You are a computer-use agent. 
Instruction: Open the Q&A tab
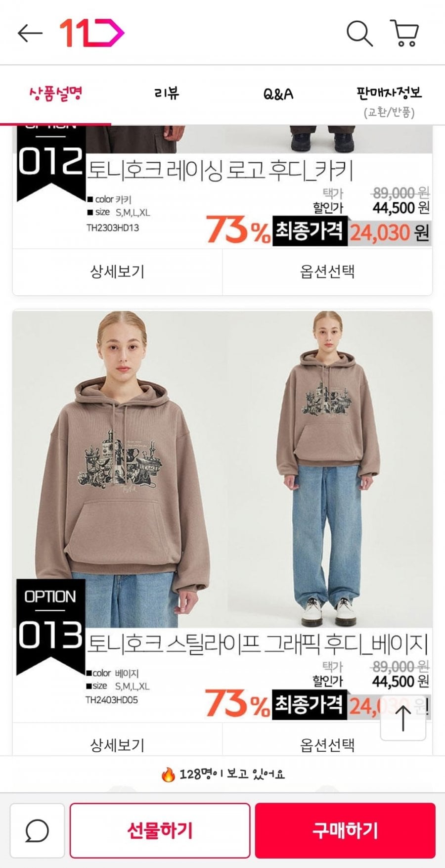[278, 94]
